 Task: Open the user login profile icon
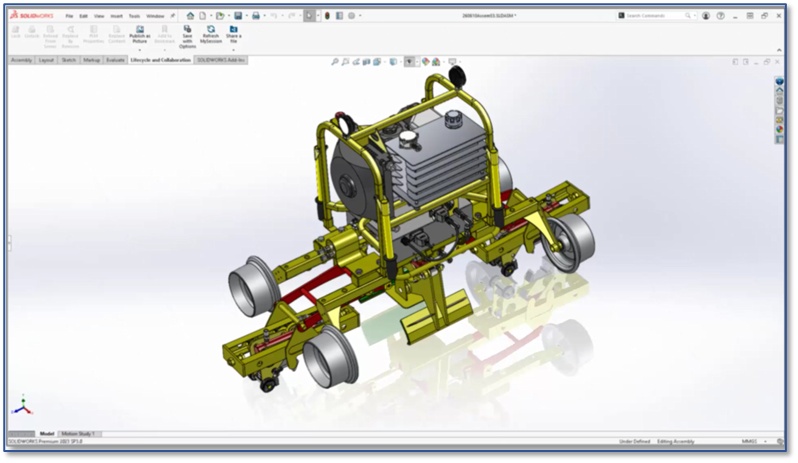(x=706, y=16)
